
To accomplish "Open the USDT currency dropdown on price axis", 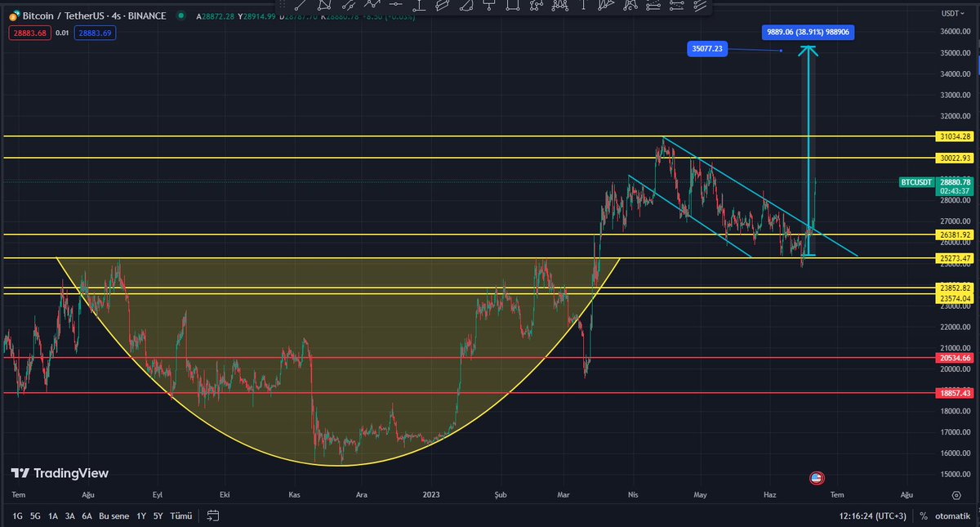I will click(952, 14).
